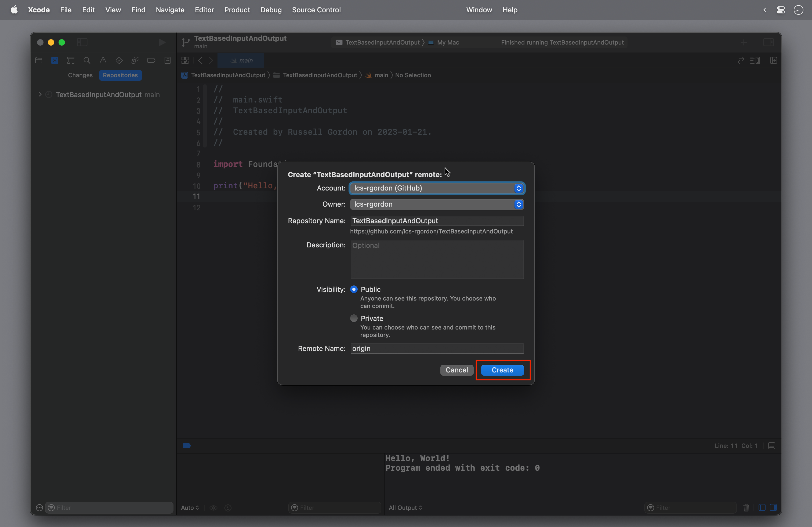Viewport: 812px width, 527px height.
Task: Click the github.com/lcs-rgordon repository URL text
Action: point(431,232)
